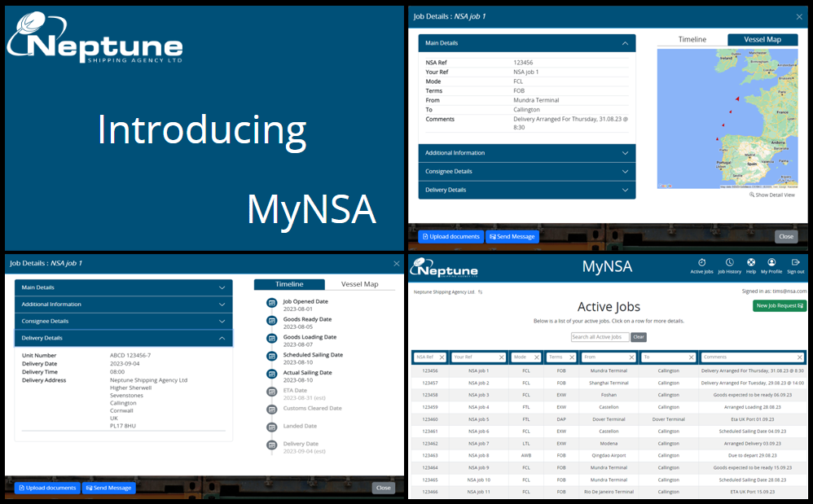Clear the Mode filter with X
The height and width of the screenshot is (504, 813).
tap(537, 357)
